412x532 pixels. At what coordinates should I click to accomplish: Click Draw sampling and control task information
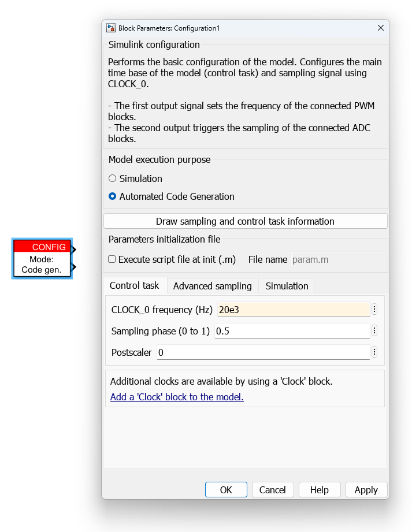pos(246,221)
